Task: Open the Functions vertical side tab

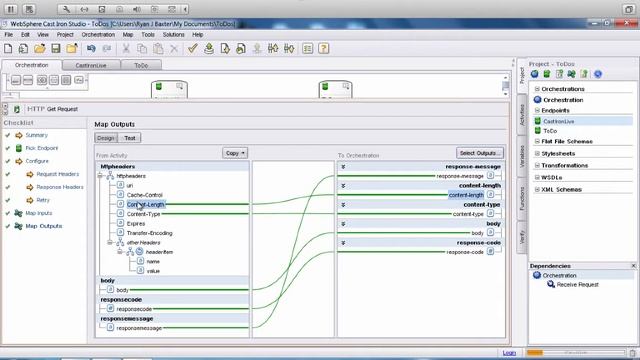Action: (522, 199)
